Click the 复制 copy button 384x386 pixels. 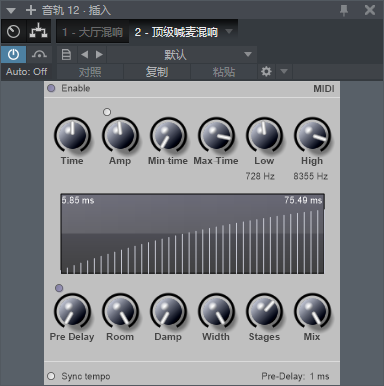[157, 72]
